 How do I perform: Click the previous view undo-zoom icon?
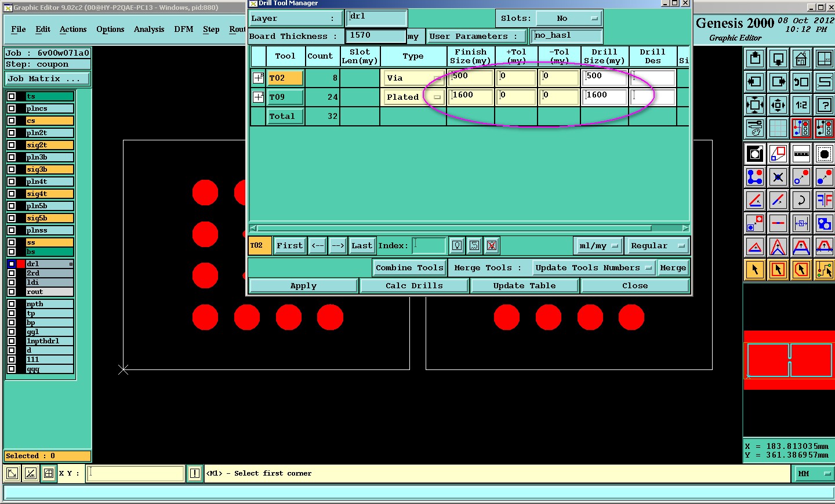pyautogui.click(x=801, y=82)
